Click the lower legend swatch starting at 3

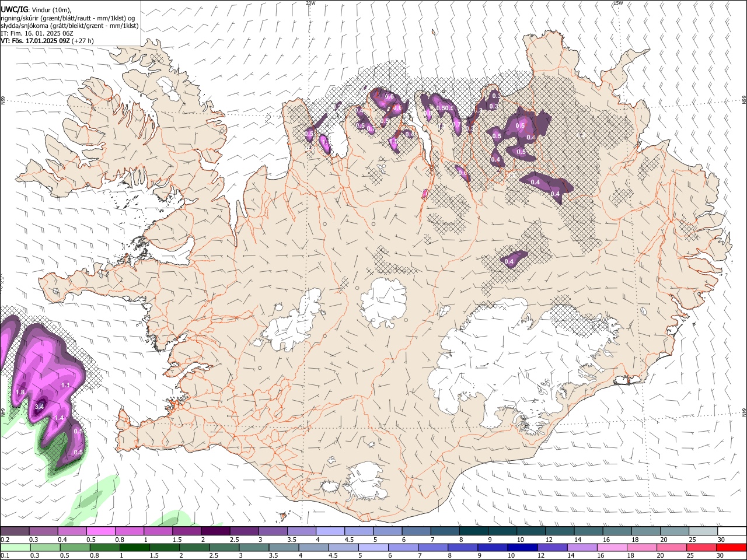254,547
